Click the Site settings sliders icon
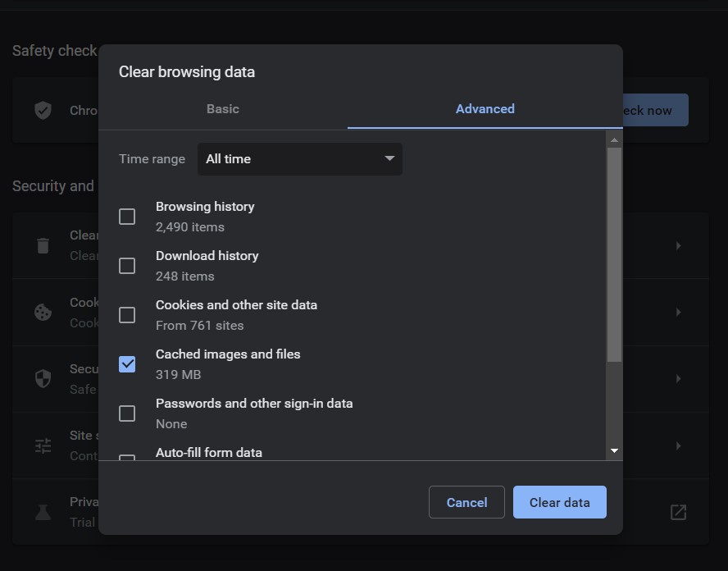 (x=43, y=445)
